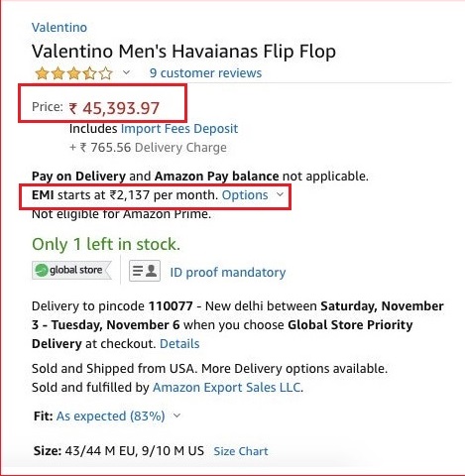The height and width of the screenshot is (476, 465).
Task: Open the Size Chart link
Action: tap(241, 451)
